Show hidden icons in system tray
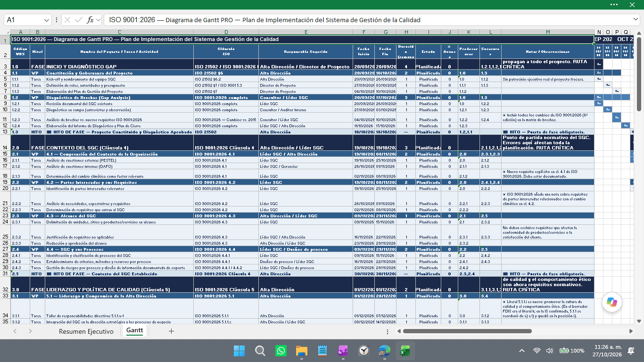 522,351
